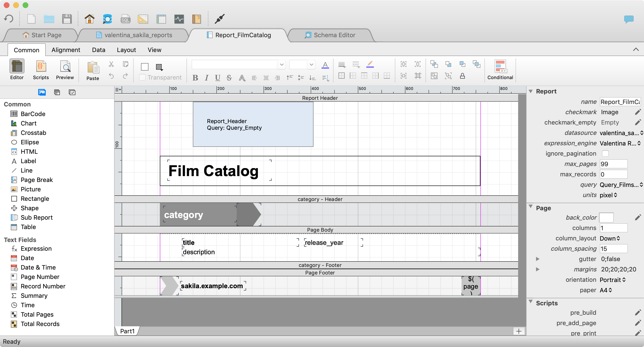Select the Sub Report control
644x347 pixels.
tap(32, 218)
